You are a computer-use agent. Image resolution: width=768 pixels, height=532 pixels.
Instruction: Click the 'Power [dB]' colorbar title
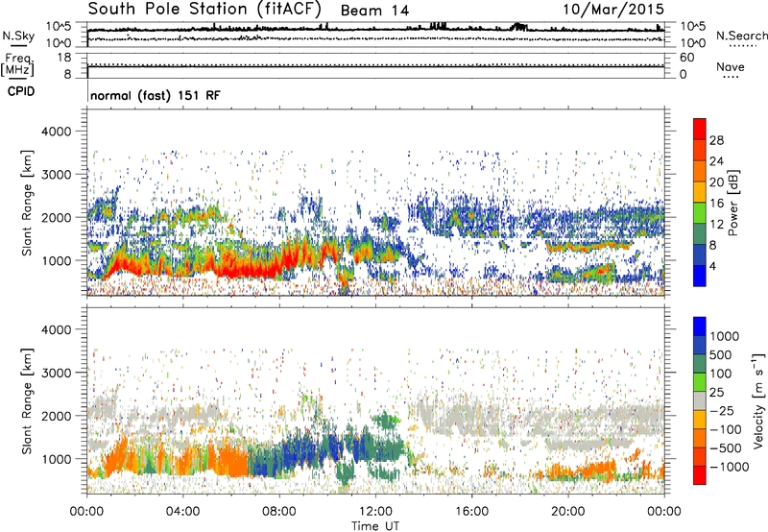pyautogui.click(x=732, y=203)
